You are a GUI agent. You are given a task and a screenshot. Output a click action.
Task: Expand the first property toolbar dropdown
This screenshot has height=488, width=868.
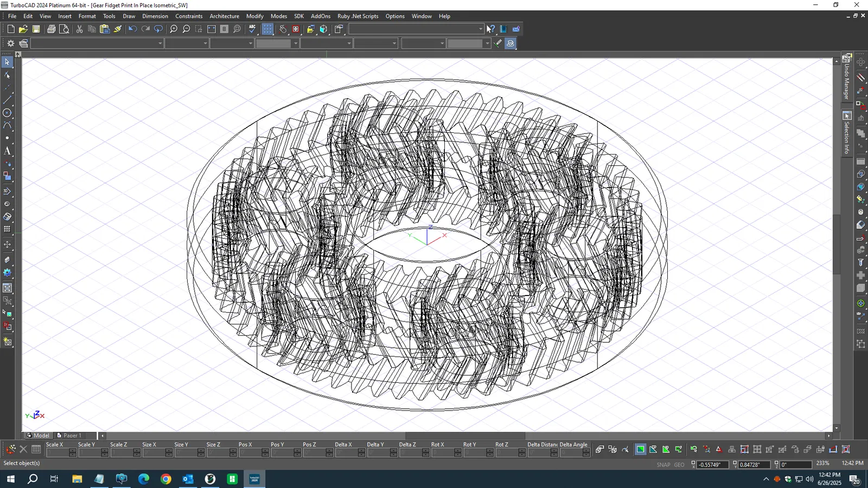point(159,43)
